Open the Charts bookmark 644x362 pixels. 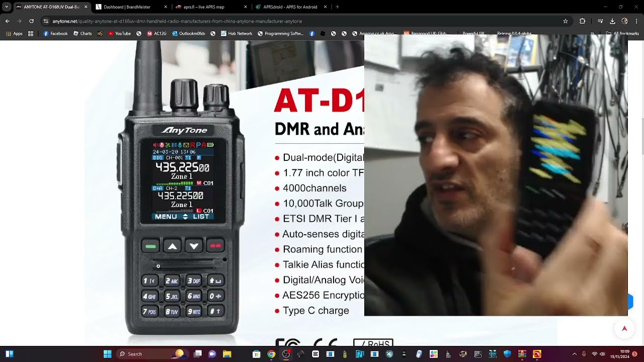click(83, 34)
